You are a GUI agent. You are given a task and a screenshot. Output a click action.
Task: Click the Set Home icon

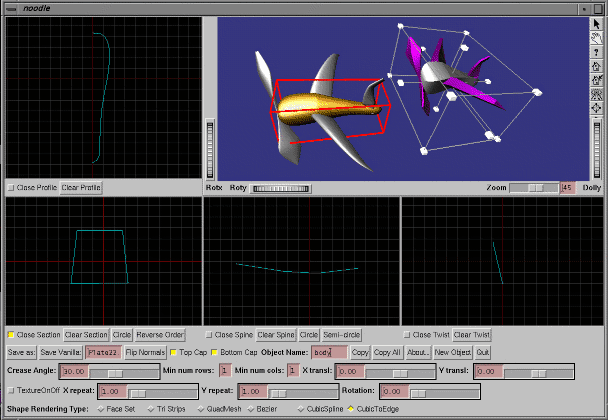coord(597,79)
